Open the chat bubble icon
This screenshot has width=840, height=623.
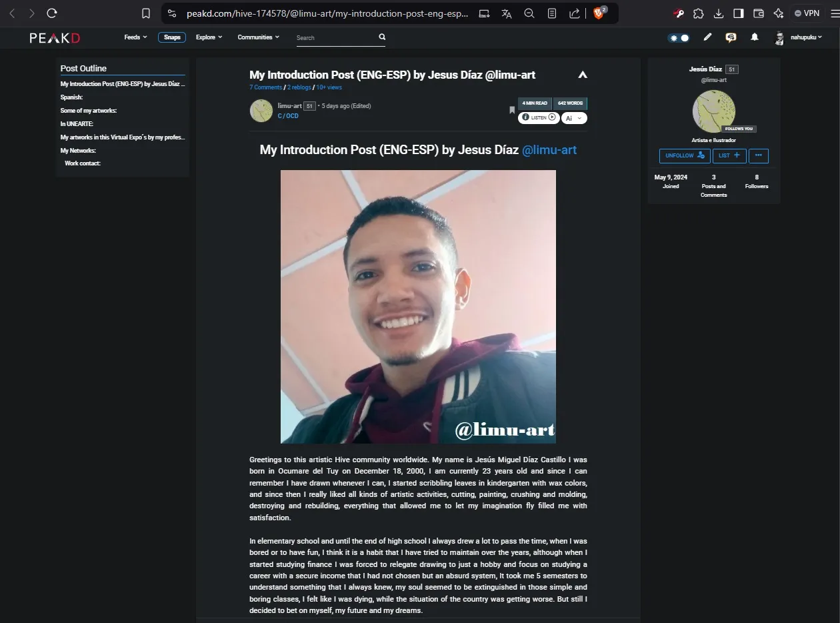coord(731,38)
